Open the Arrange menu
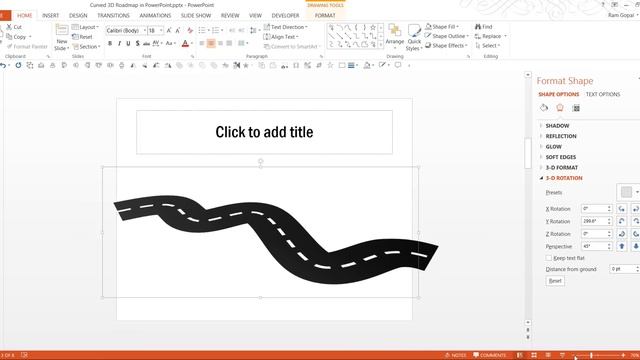This screenshot has height=360, width=640. [x=395, y=36]
